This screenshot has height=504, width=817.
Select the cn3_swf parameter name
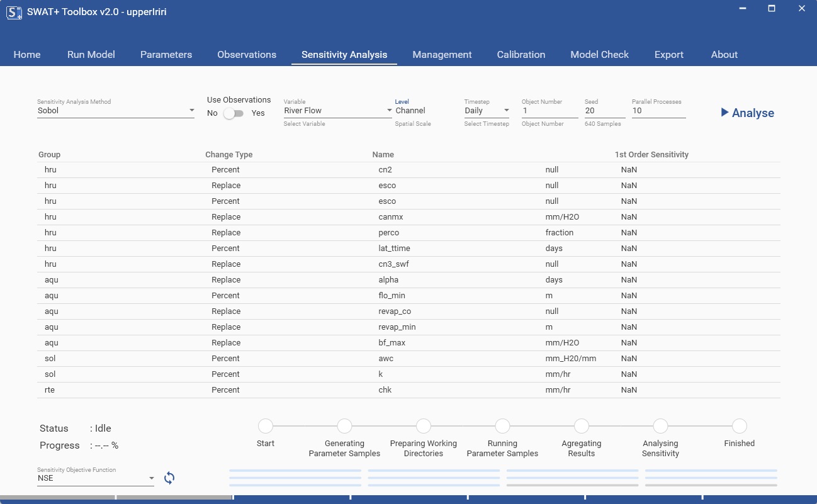[x=394, y=264]
